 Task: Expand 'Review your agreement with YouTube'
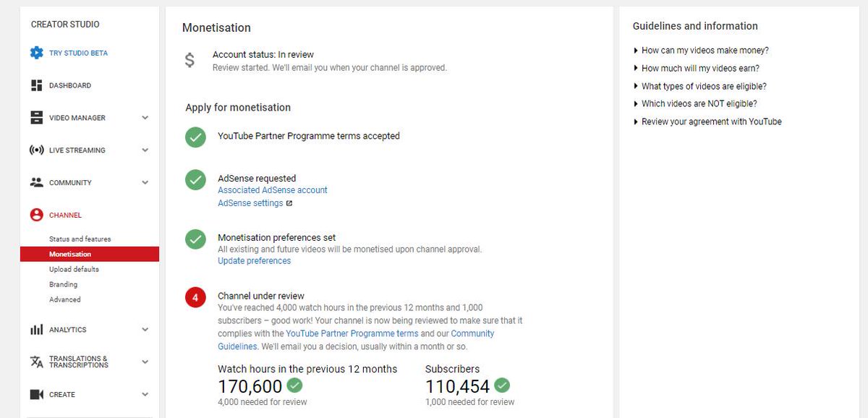tap(707, 121)
